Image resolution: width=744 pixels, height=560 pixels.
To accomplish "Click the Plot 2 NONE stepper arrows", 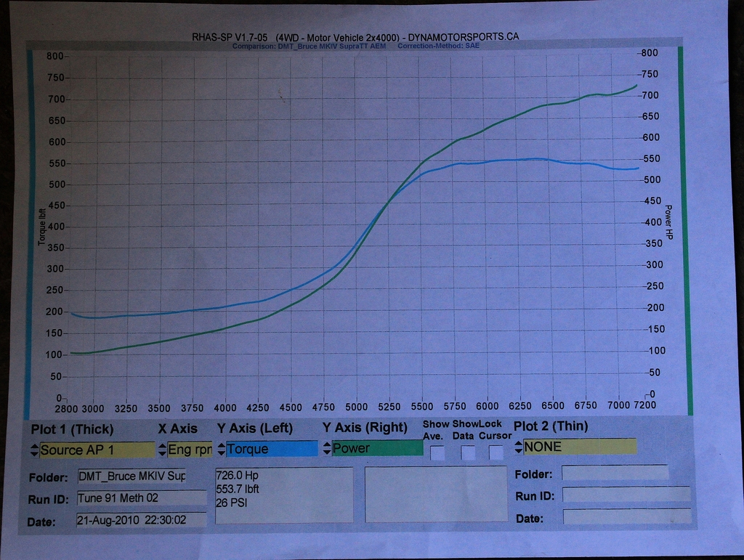I will click(x=518, y=447).
